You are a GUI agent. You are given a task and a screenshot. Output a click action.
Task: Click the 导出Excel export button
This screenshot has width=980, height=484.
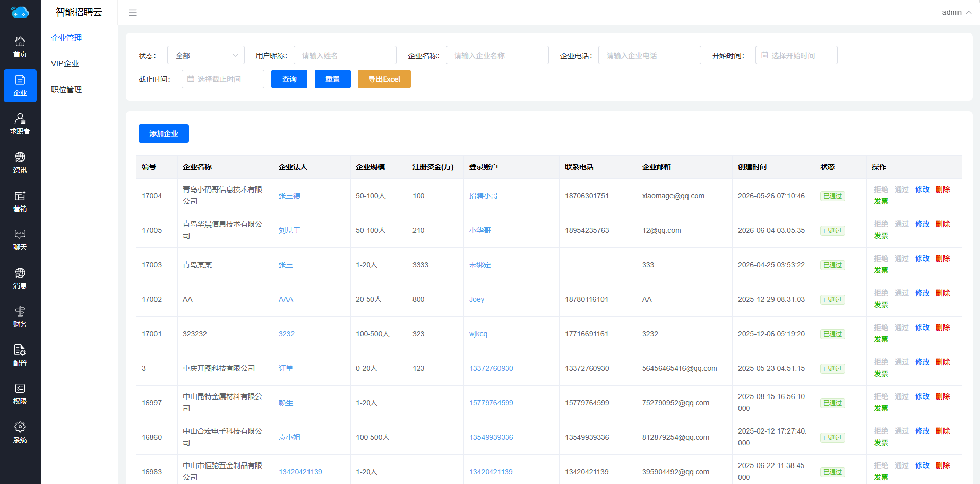[x=384, y=79]
